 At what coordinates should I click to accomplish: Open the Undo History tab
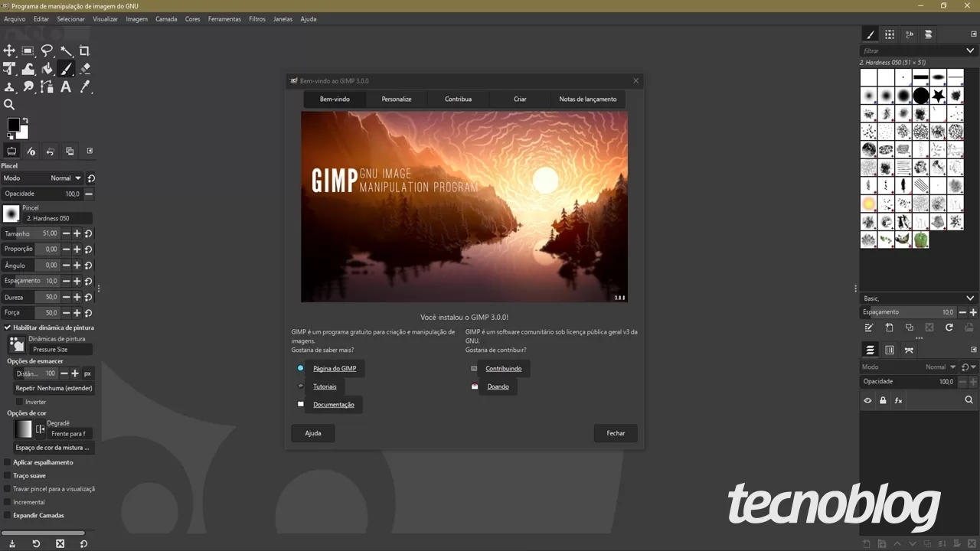tap(51, 152)
